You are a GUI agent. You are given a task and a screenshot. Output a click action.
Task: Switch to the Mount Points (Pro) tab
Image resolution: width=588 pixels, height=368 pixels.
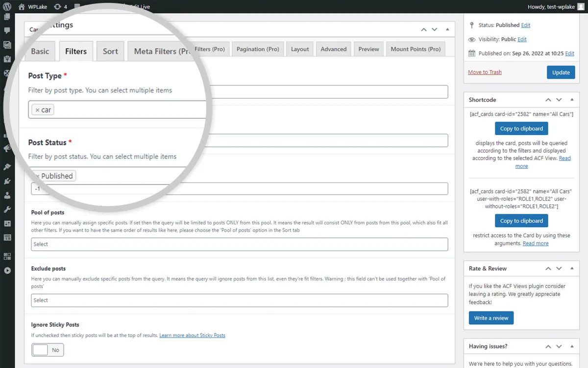[416, 49]
